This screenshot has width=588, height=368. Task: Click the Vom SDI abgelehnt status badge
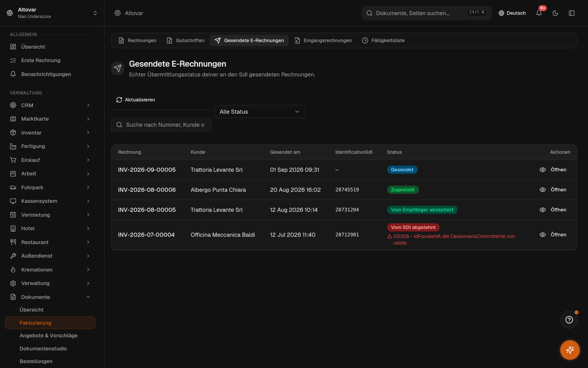pos(413,227)
